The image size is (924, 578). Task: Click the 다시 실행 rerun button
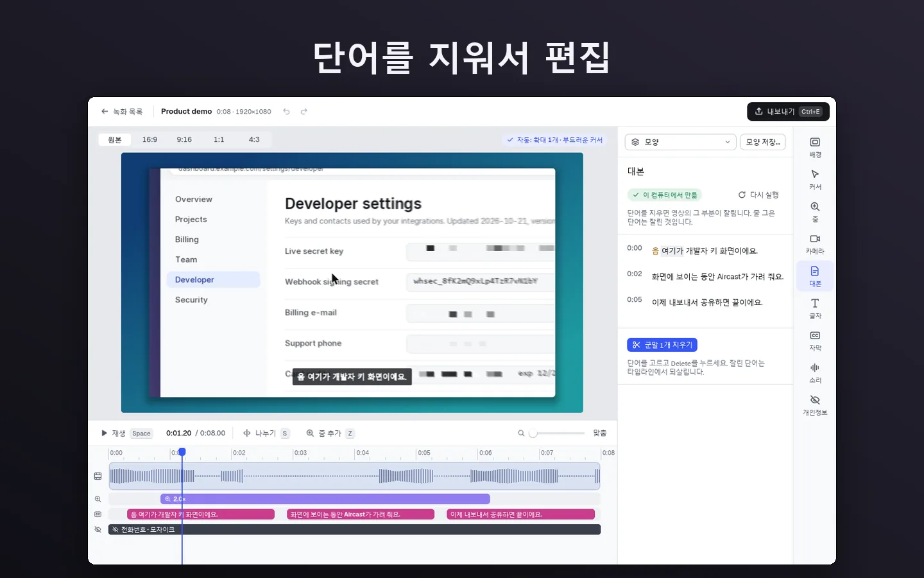[x=758, y=195]
